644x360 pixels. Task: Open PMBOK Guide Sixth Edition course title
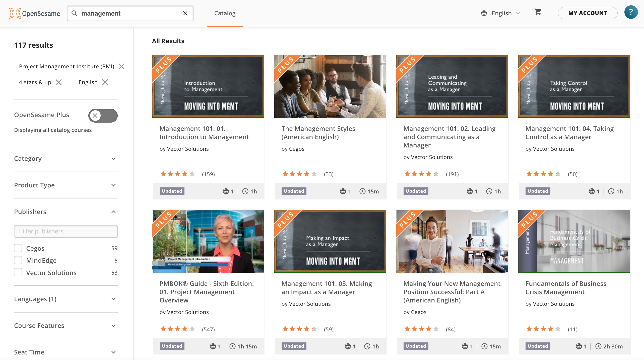pyautogui.click(x=207, y=292)
